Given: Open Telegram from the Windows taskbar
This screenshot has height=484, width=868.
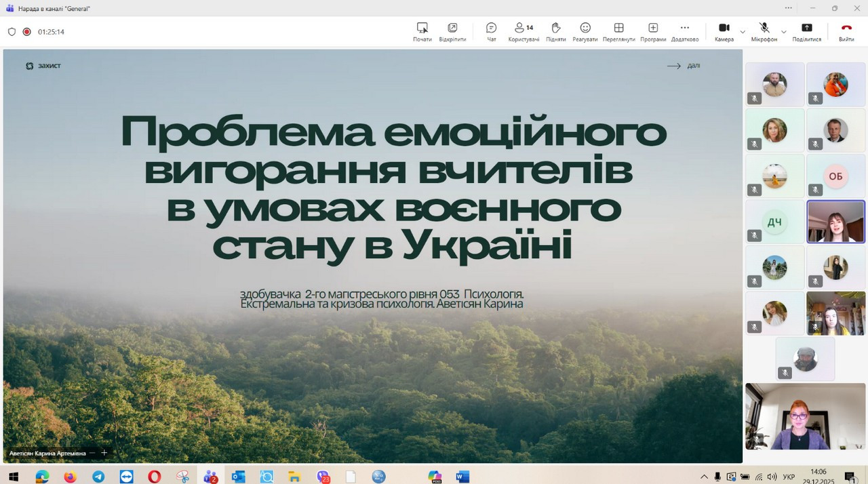Looking at the screenshot, I should (98, 477).
